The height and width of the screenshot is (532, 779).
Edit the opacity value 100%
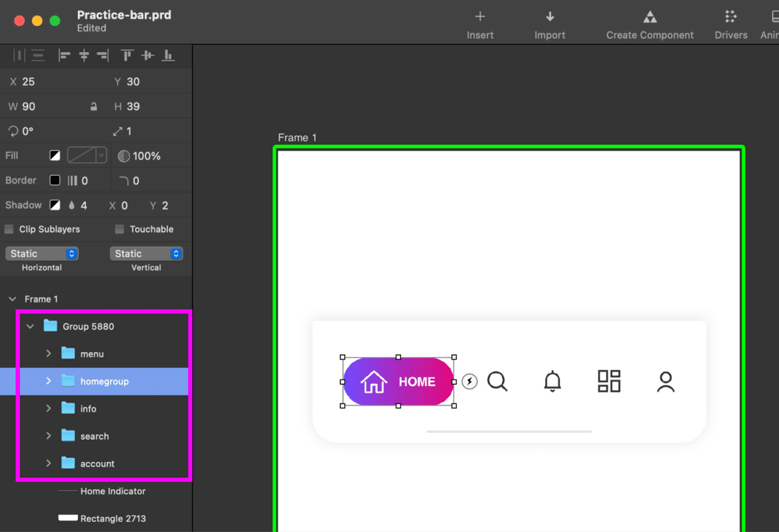147,156
